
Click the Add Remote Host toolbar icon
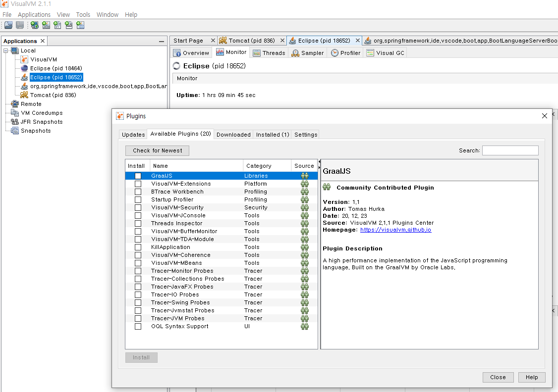[35, 25]
